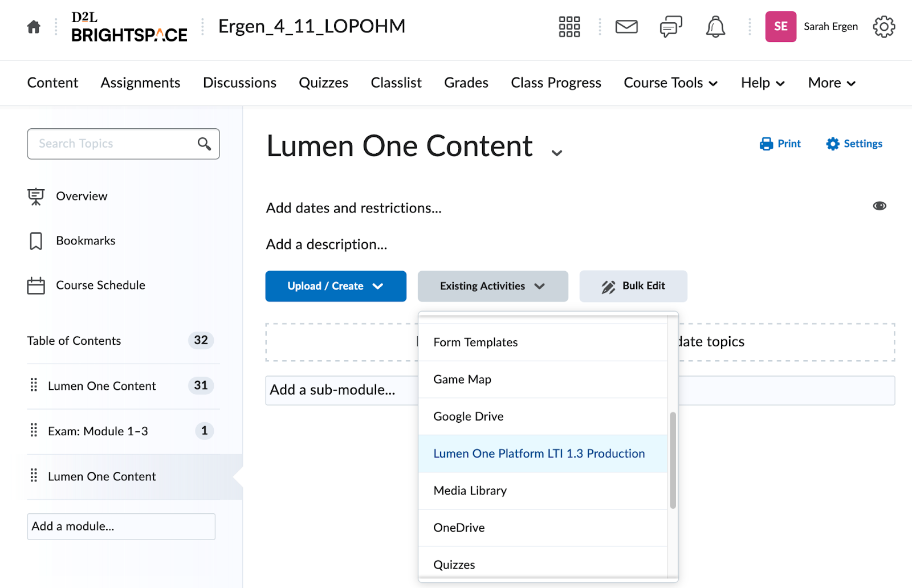Screen dimensions: 912x588
Task: Select Lumen One Platform LTI 1.3 Production
Action: 539,453
